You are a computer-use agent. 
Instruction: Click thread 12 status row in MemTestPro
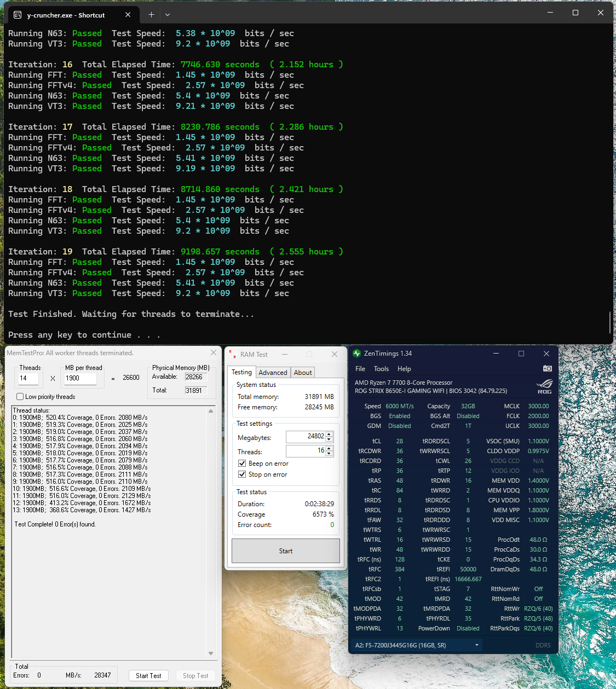[x=82, y=503]
